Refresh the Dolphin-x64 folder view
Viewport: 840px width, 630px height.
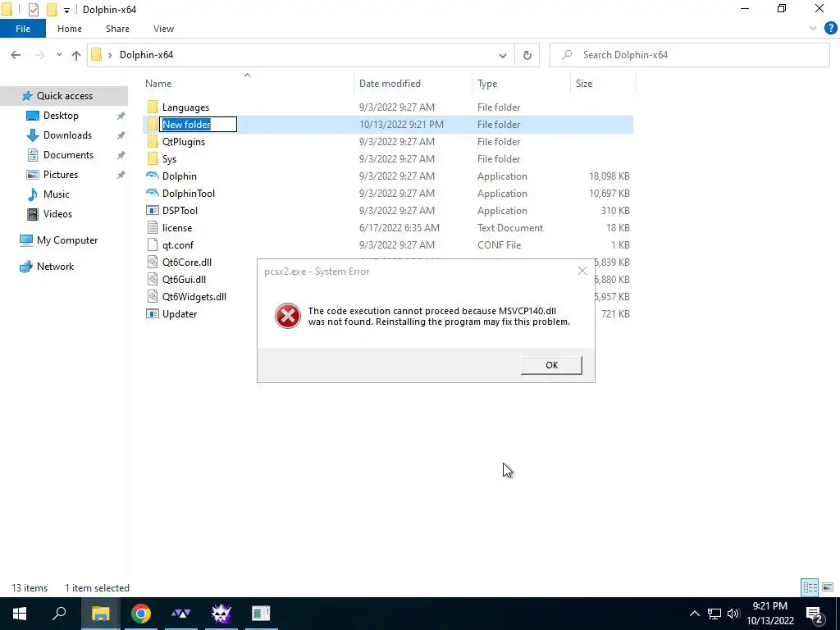coord(527,55)
